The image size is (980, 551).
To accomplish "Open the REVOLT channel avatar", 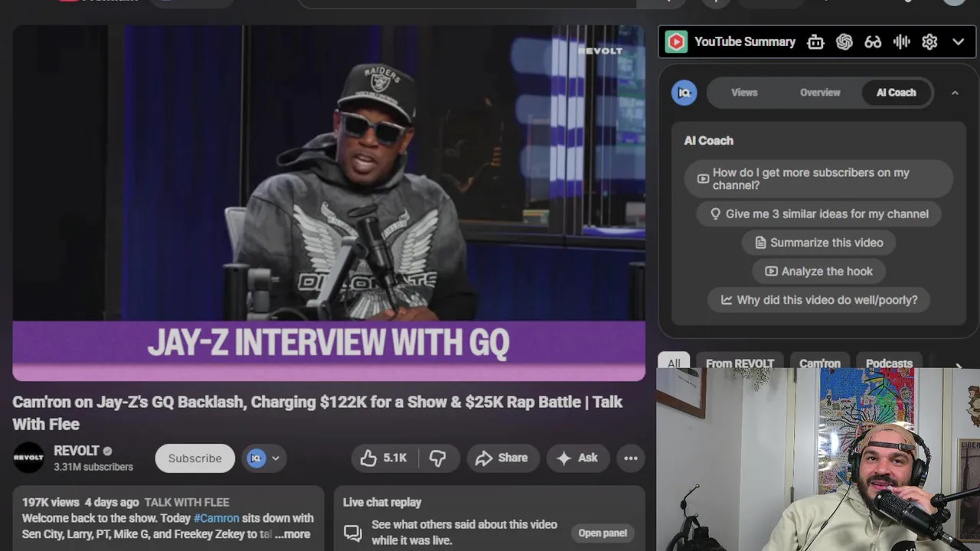I will [x=29, y=458].
